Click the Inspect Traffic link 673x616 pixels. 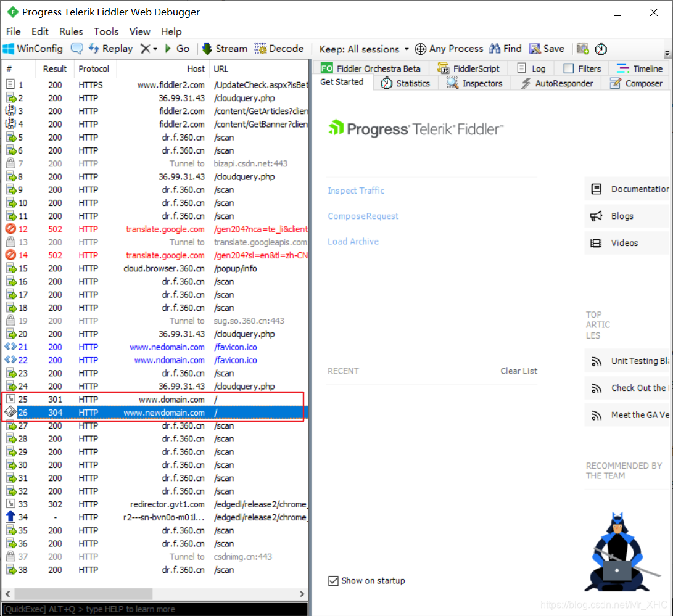(356, 191)
